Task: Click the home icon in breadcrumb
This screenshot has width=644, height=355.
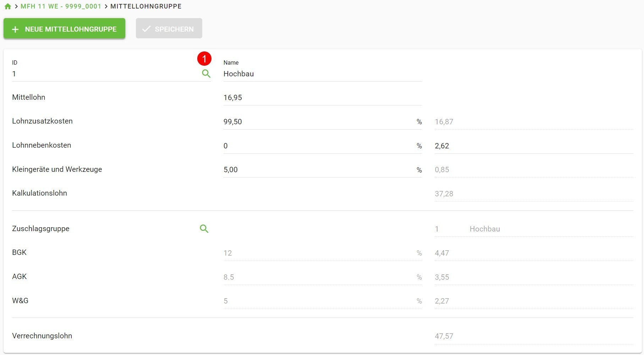Action: pyautogui.click(x=8, y=6)
